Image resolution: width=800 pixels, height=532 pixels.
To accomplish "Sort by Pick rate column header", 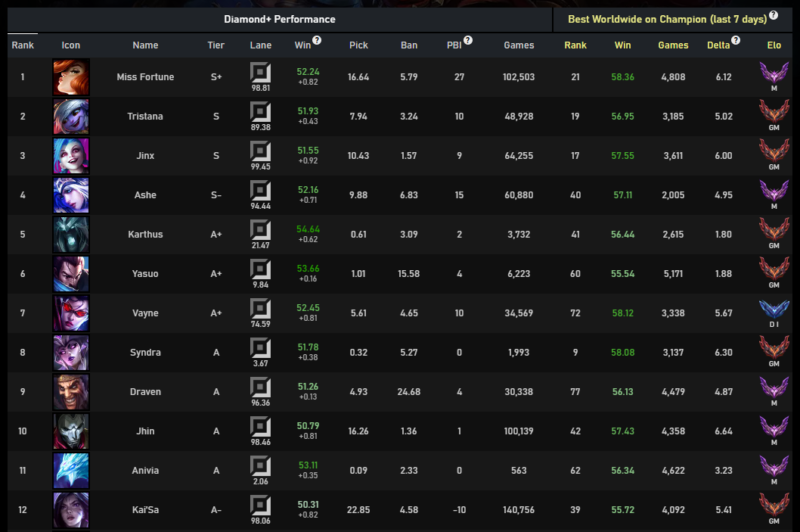I will tap(359, 45).
